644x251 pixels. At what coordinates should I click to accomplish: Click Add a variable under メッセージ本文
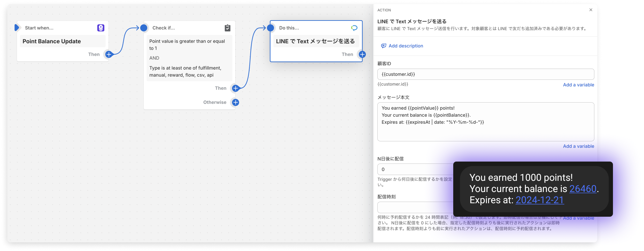(x=579, y=146)
